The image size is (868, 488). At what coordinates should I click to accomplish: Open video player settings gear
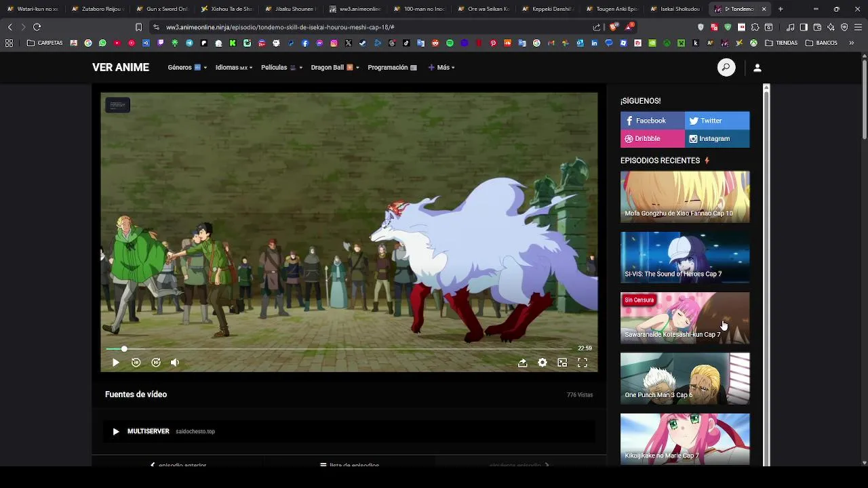point(542,363)
